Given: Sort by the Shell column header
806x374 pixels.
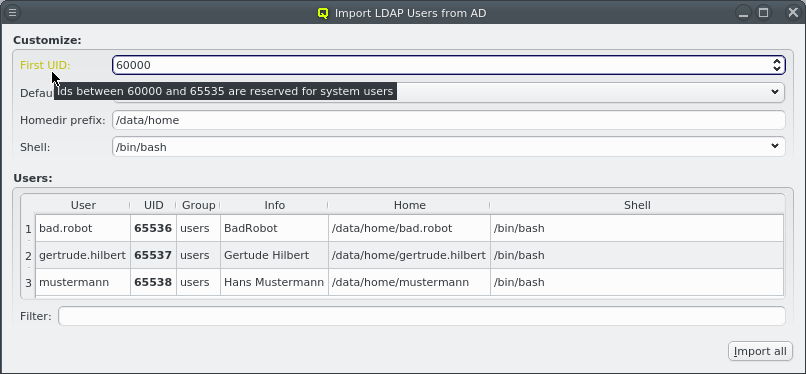Looking at the screenshot, I should click(637, 205).
